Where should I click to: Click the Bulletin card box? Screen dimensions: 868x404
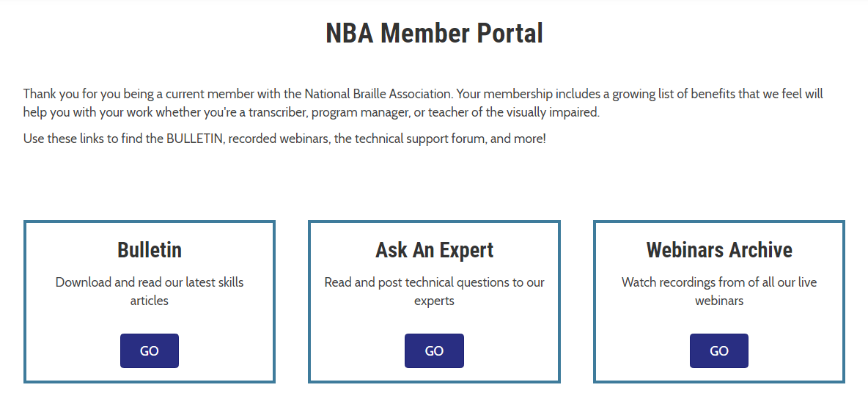point(150,301)
